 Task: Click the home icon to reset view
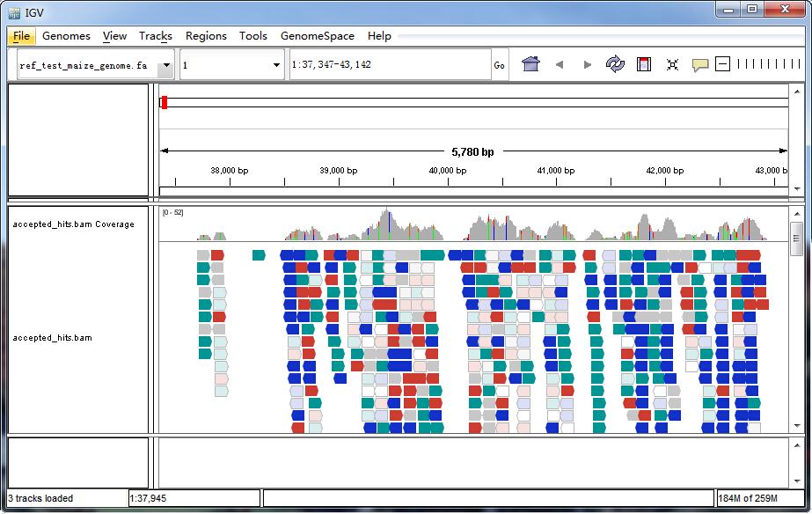[530, 63]
